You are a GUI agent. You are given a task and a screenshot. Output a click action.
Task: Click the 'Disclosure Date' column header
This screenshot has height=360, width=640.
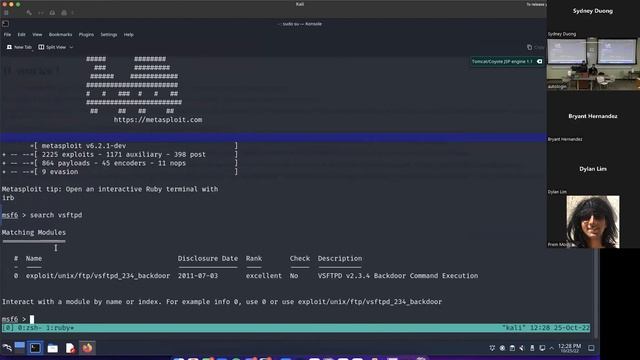(x=208, y=258)
